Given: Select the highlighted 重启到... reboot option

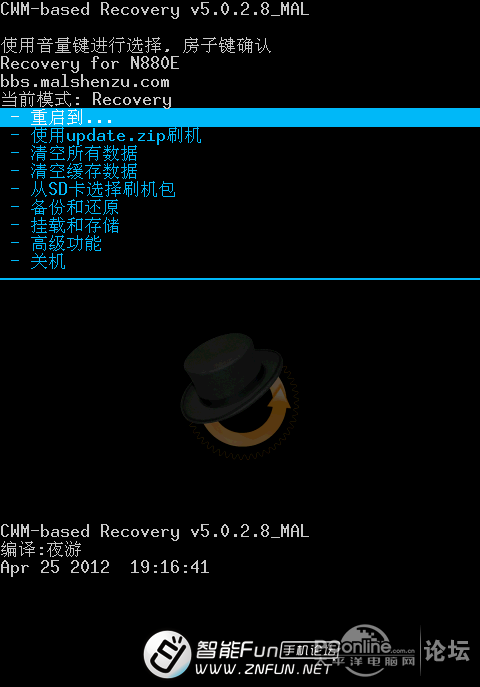Looking at the screenshot, I should coord(240,117).
